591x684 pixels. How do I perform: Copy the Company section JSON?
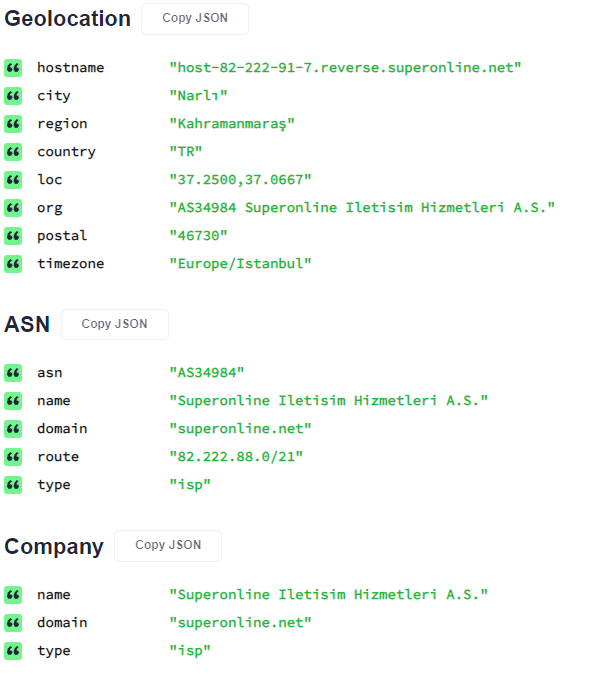pyautogui.click(x=168, y=545)
